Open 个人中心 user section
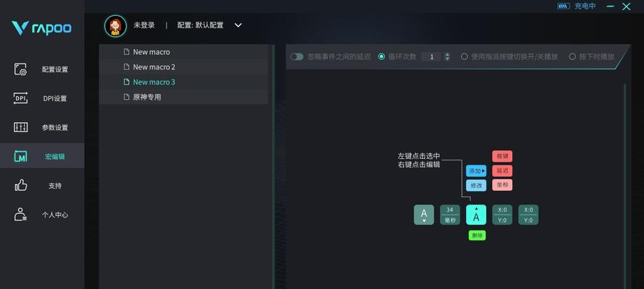 pyautogui.click(x=42, y=215)
